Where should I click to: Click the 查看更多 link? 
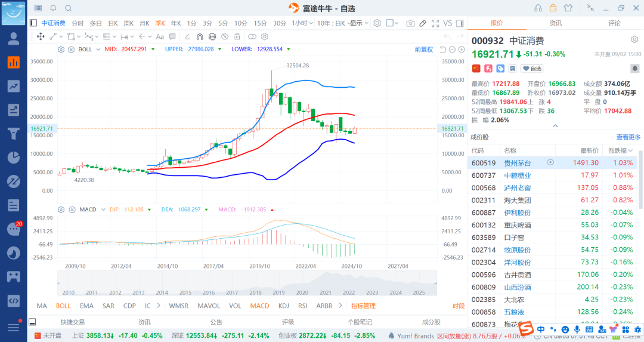pos(628,137)
